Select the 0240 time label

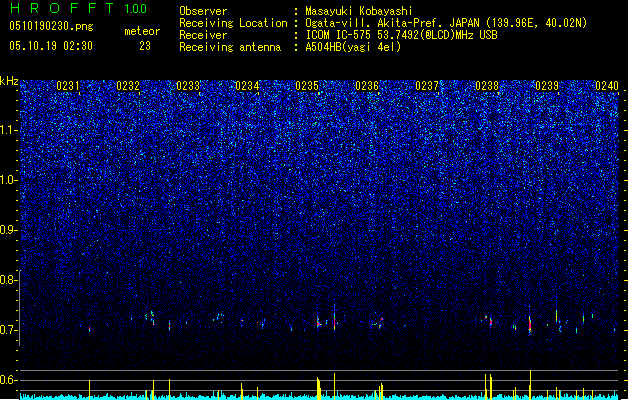(607, 86)
